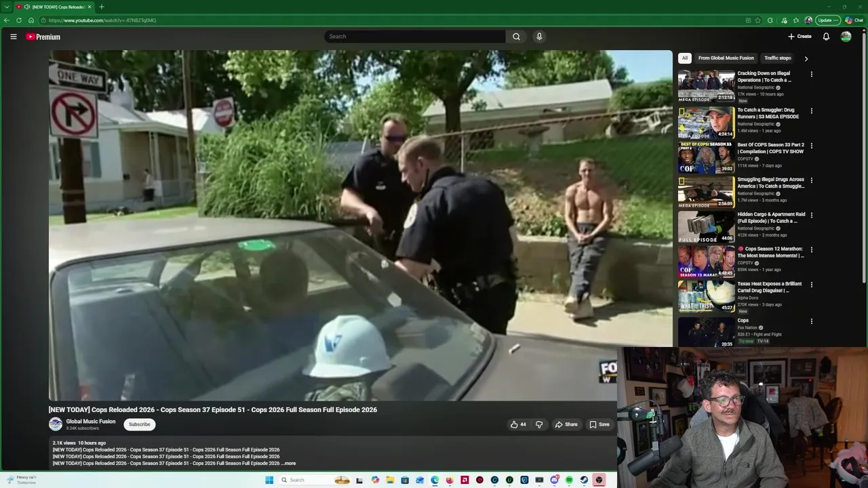The image size is (868, 488).
Task: Click the Update browser button
Action: (828, 20)
